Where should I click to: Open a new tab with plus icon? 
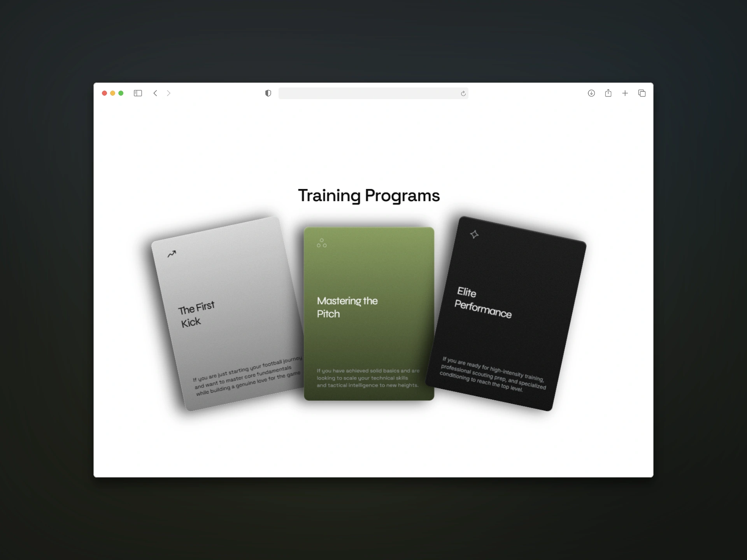625,93
